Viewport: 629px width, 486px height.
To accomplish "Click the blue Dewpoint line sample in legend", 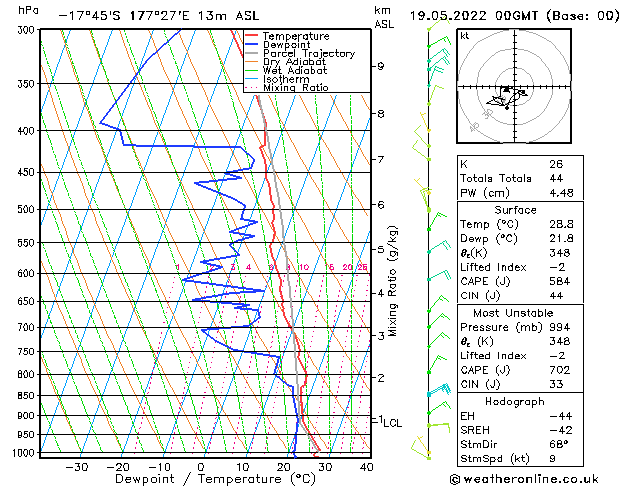I will 252,45.
